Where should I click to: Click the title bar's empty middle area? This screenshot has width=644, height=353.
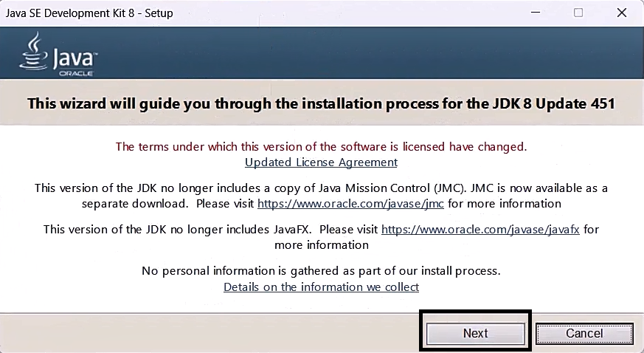(x=332, y=13)
